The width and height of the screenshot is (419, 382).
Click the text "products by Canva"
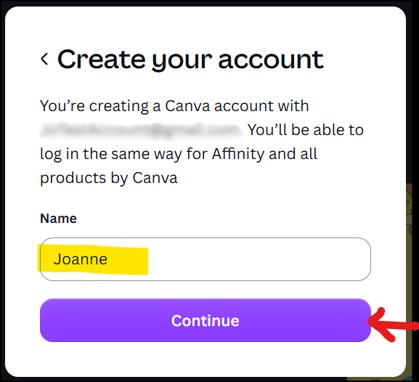tap(109, 178)
